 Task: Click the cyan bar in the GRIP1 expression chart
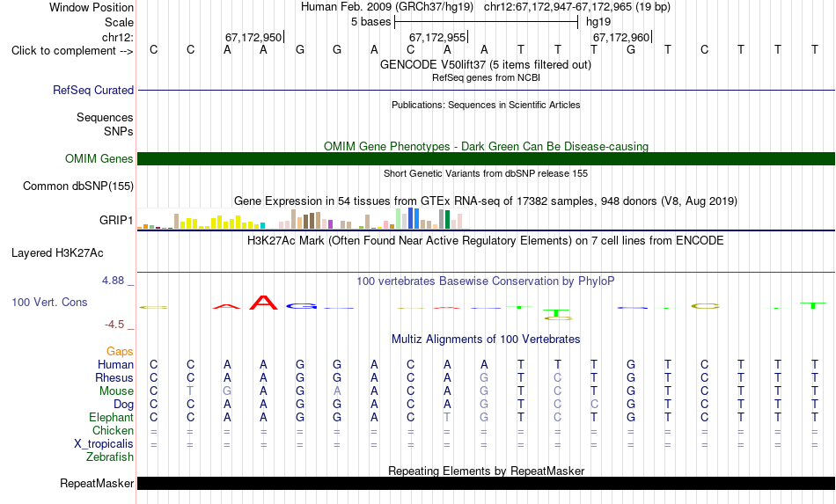[262, 226]
